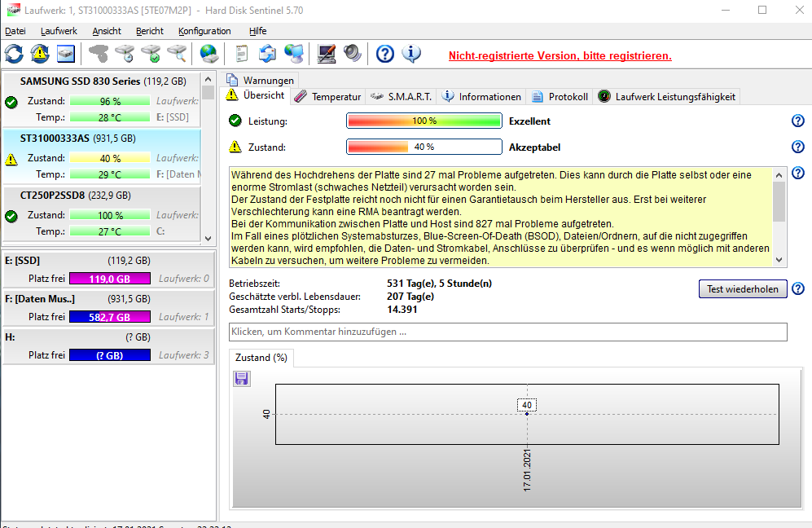Select the Zustand (%) chart tab
812x528 pixels.
261,358
